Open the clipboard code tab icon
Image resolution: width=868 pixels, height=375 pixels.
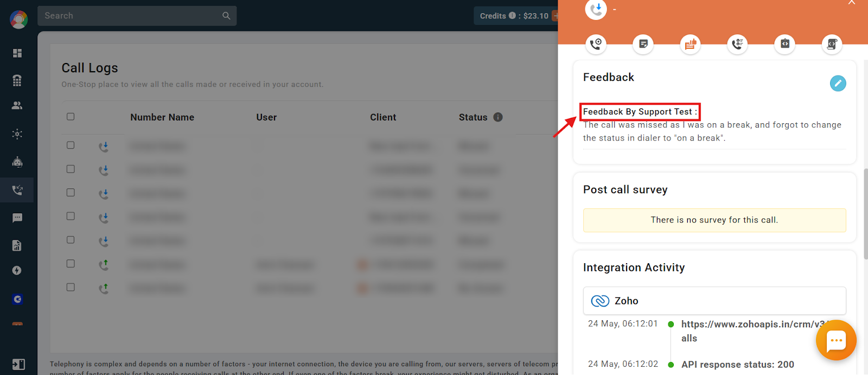785,44
